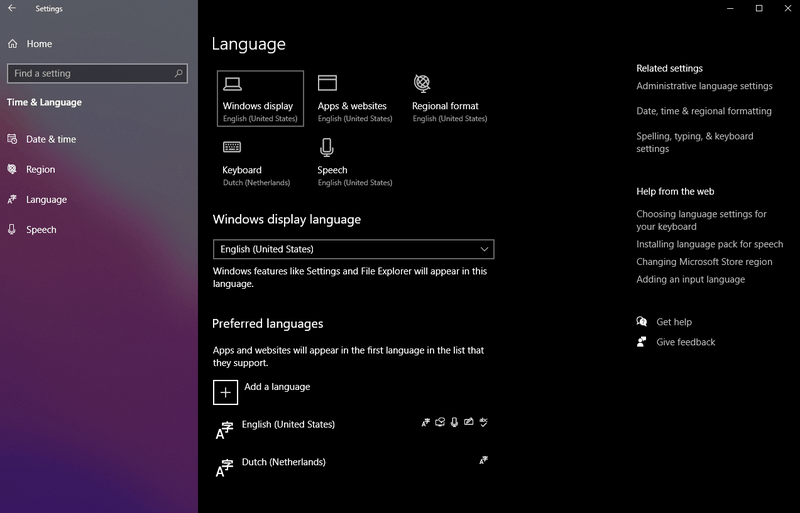Open Speech in the sidebar
This screenshot has height=513, width=800.
41,229
